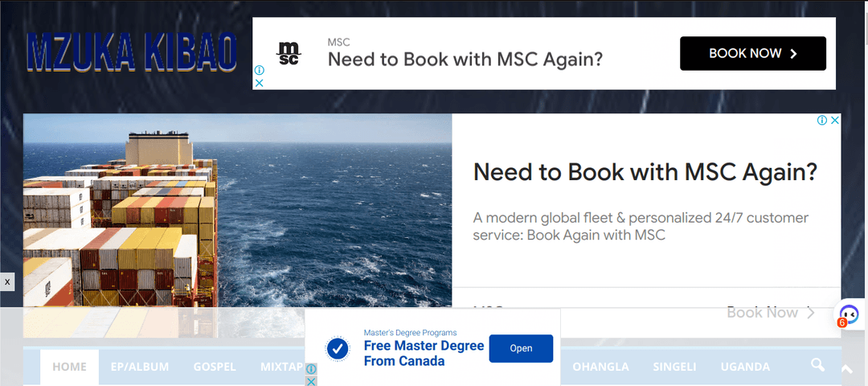868x386 pixels.
Task: Open ad info icon on large MSC ad
Action: click(823, 120)
